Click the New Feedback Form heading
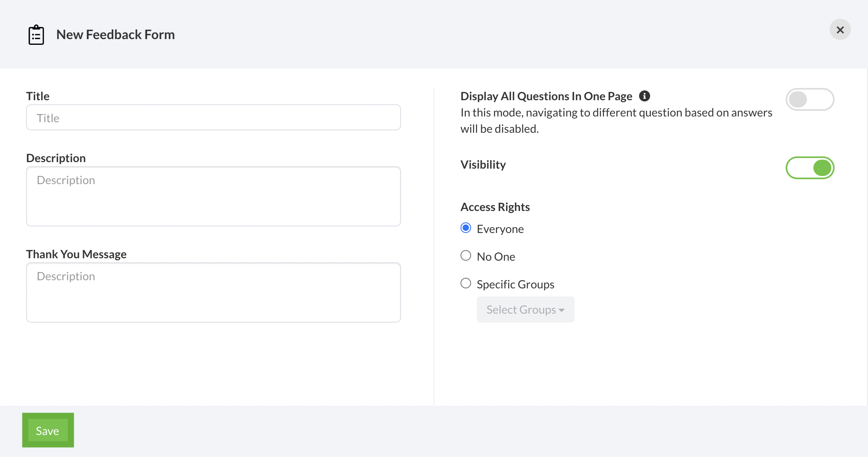This screenshot has height=457, width=868. coord(115,35)
